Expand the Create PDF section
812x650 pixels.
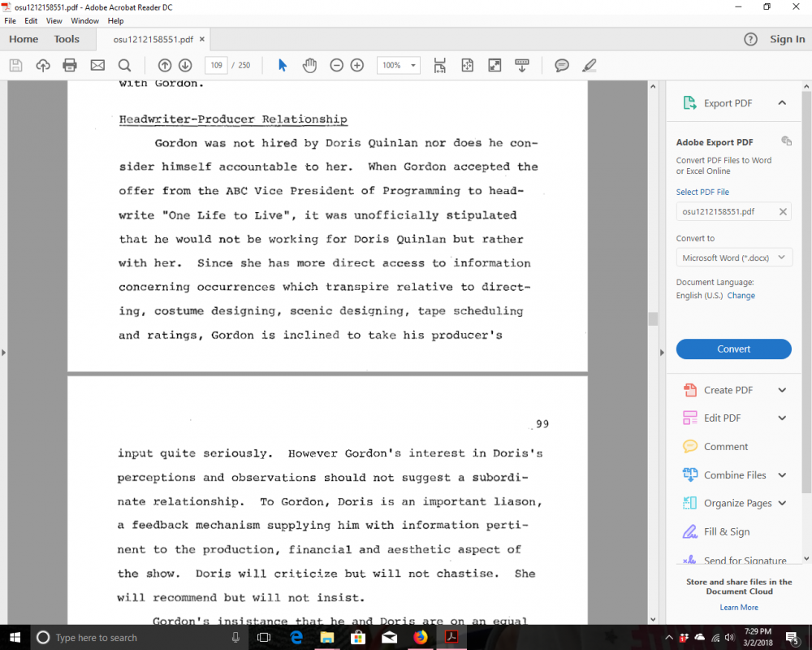pos(733,389)
